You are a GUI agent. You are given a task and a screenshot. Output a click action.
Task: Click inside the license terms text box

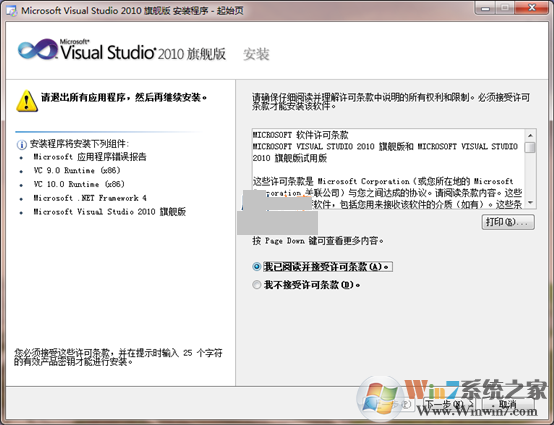pyautogui.click(x=389, y=169)
